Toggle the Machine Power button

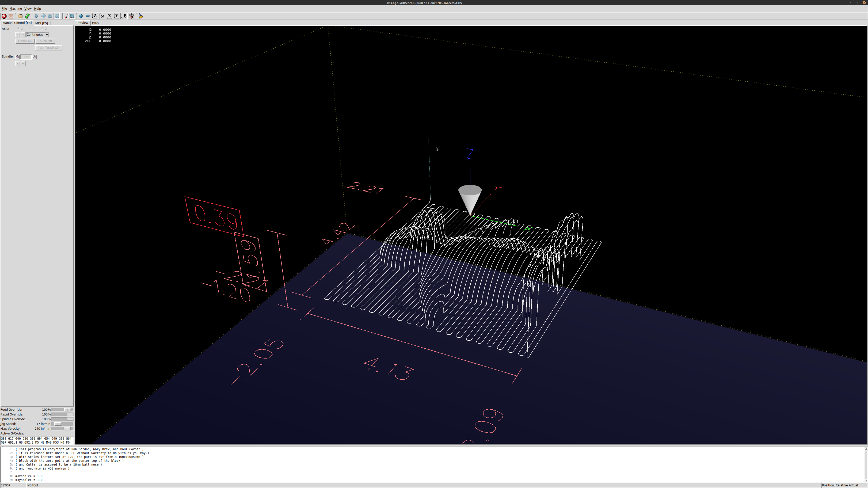[x=11, y=16]
